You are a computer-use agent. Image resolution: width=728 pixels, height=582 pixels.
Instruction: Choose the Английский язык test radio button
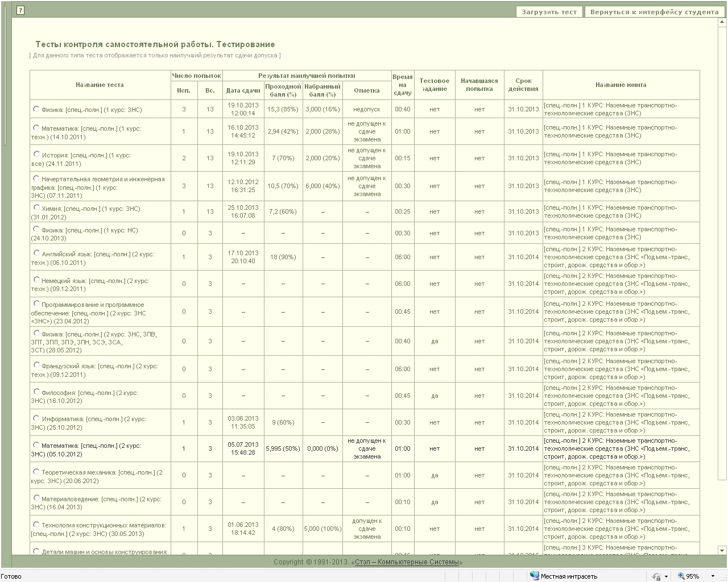pyautogui.click(x=36, y=253)
